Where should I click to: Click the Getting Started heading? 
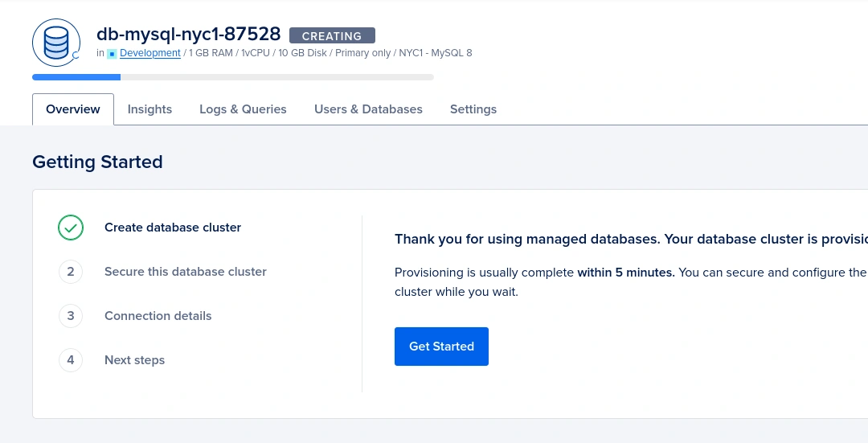coord(97,162)
